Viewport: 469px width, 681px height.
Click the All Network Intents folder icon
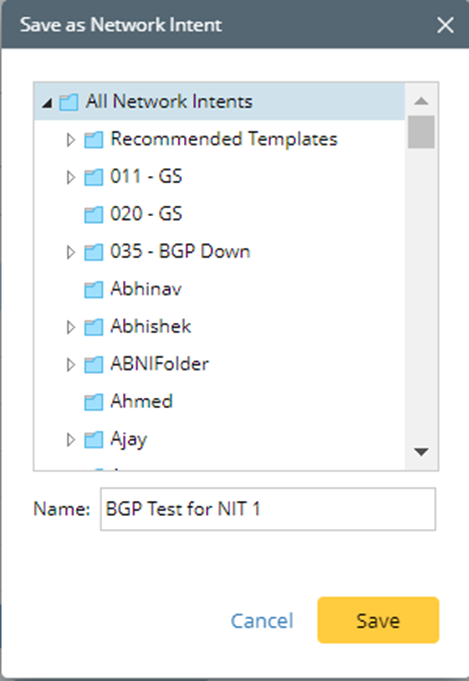pos(69,102)
